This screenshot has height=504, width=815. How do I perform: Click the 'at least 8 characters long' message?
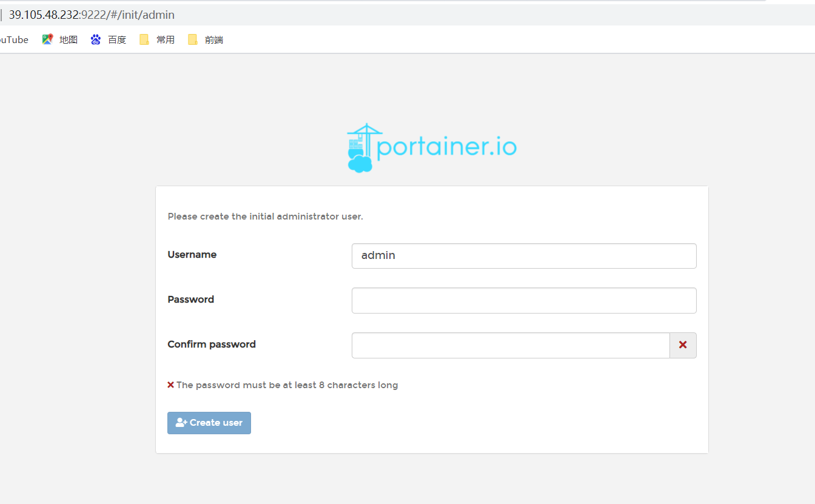[340, 385]
